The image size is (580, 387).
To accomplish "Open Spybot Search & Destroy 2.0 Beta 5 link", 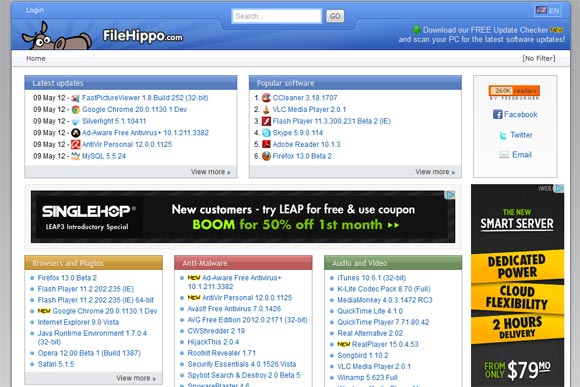I will (x=244, y=376).
